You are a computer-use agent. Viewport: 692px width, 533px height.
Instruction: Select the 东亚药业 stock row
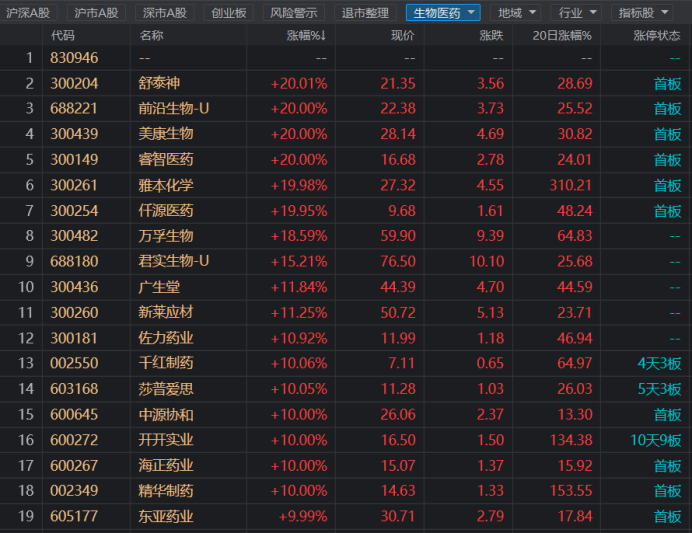pos(346,516)
